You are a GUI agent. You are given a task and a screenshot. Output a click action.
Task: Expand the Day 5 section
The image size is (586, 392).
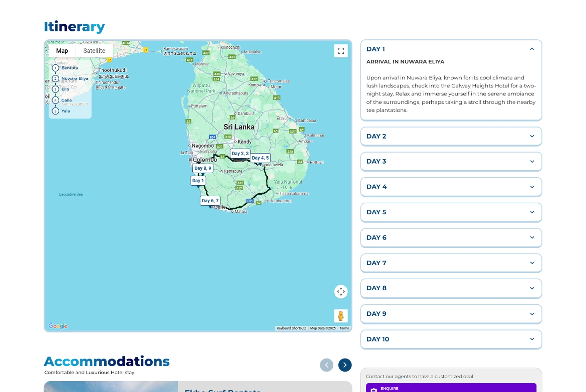[x=532, y=212]
